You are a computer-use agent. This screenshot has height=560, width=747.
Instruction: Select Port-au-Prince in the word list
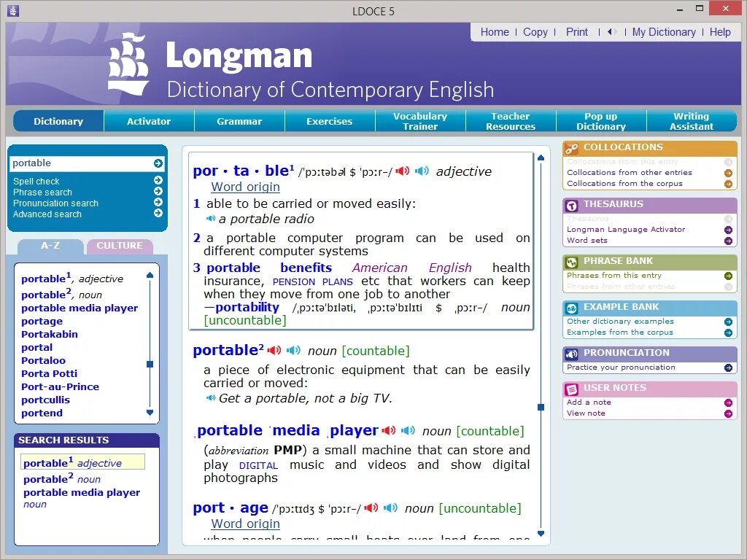(60, 386)
